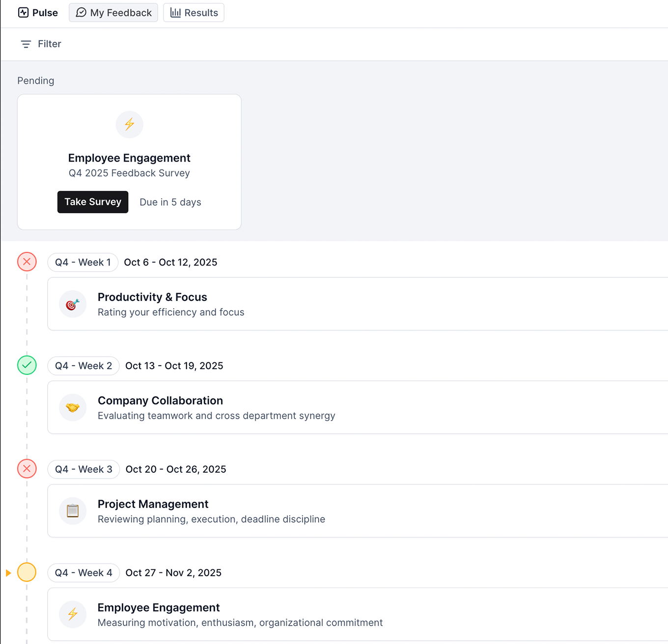Click the Oct 13 - Oct 19, 2025 date

(174, 366)
